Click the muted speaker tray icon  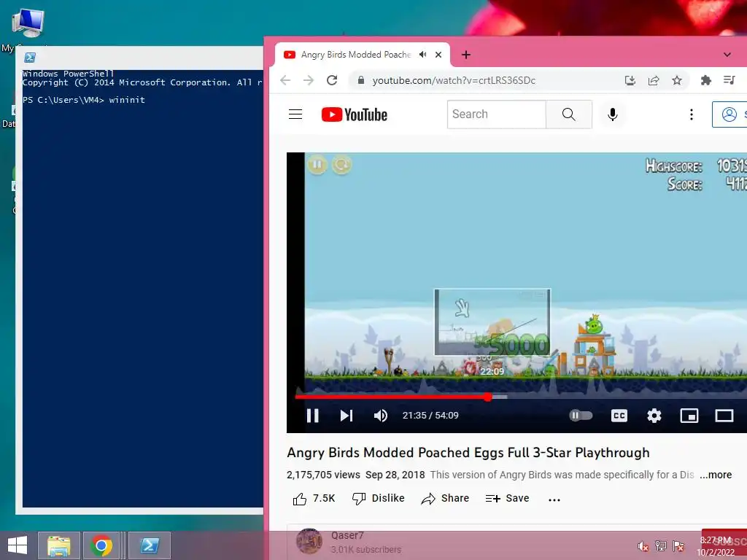coord(643,546)
